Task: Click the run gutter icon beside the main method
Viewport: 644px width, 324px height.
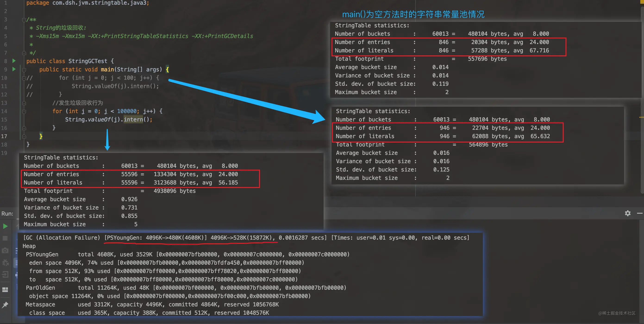Action: (x=14, y=69)
